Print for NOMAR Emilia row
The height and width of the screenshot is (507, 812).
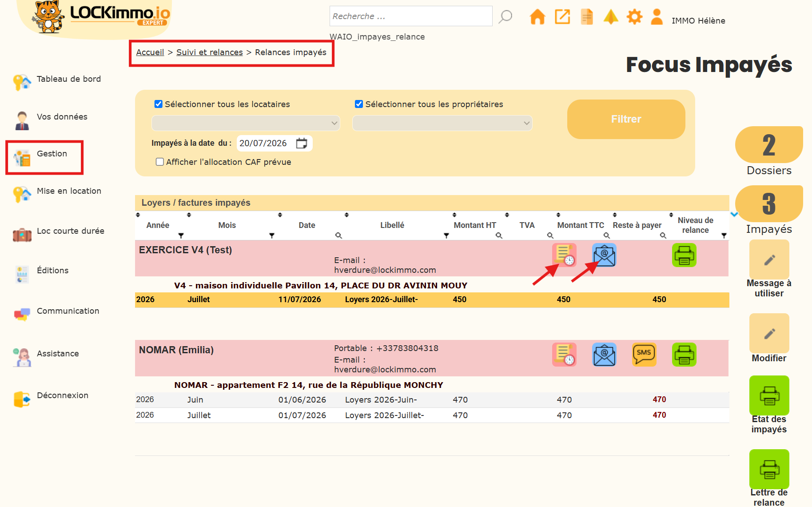point(684,355)
